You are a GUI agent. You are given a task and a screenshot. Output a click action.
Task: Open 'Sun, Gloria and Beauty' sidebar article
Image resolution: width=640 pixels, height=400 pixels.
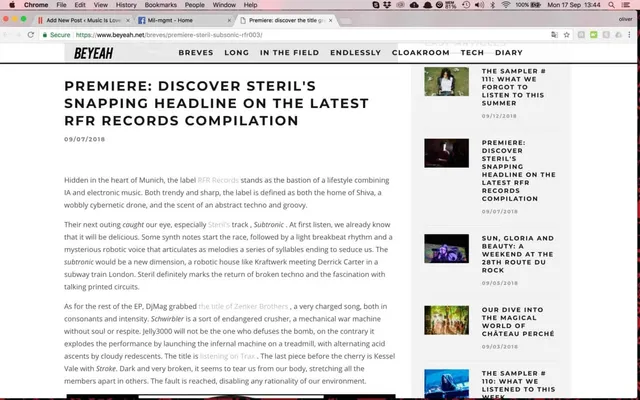coord(518,254)
